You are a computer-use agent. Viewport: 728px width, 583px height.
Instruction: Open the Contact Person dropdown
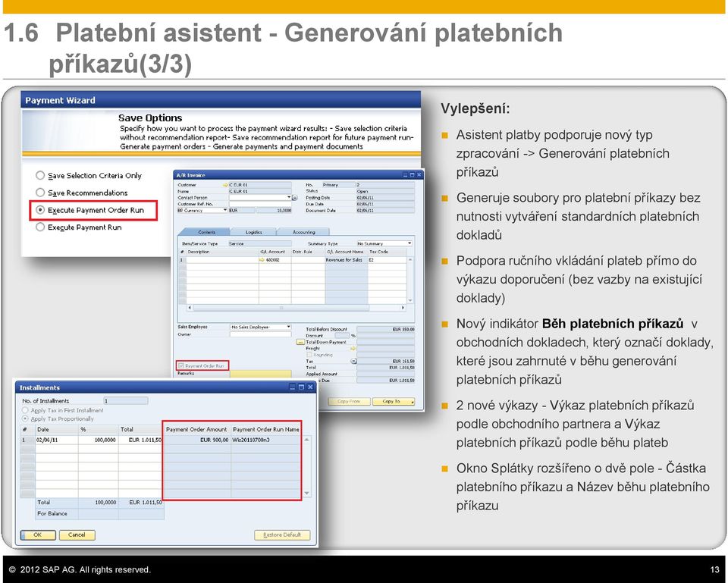pos(289,197)
